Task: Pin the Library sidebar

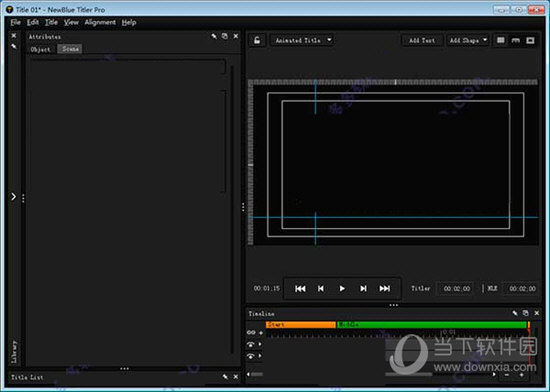Action: (14, 46)
